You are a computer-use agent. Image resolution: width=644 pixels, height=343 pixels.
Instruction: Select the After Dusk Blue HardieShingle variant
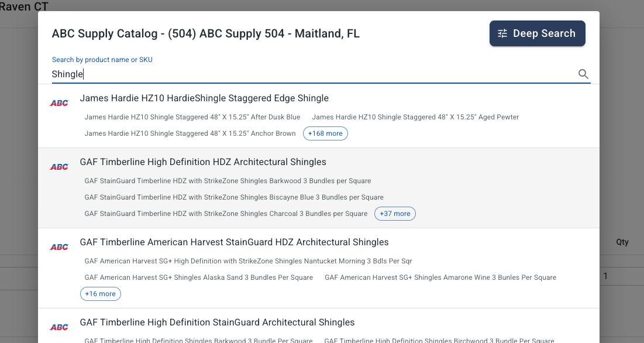pos(192,117)
